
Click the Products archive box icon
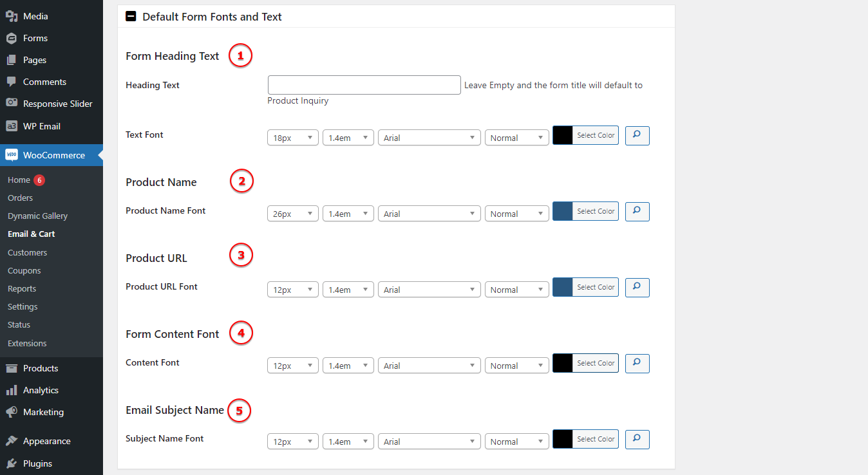[x=11, y=368]
